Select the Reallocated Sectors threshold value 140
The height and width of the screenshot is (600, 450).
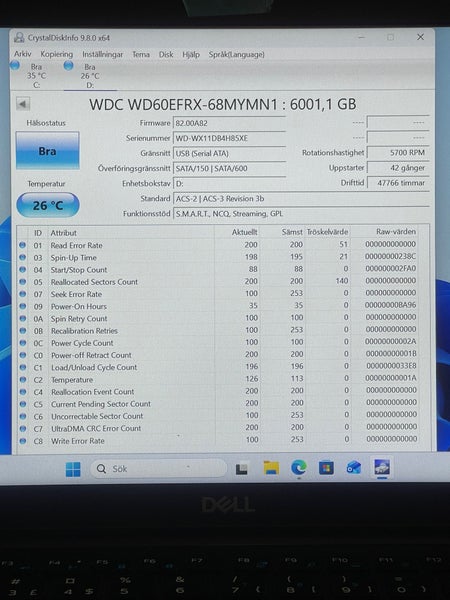pos(342,281)
